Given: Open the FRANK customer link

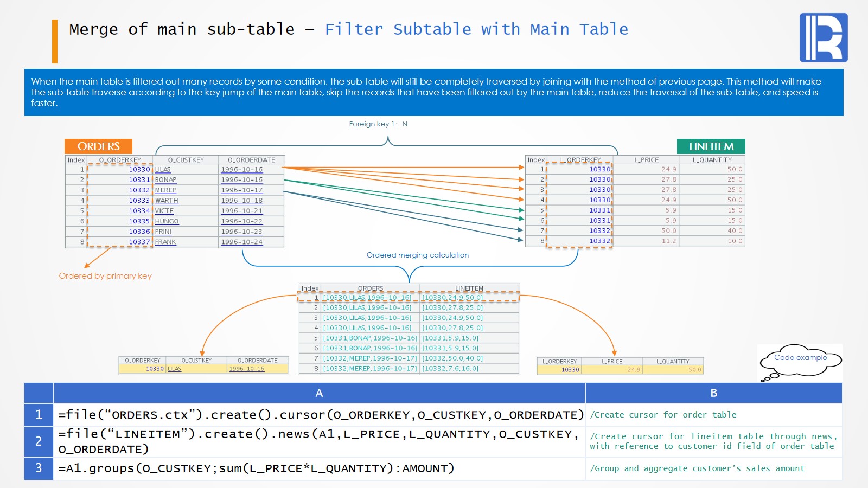Looking at the screenshot, I should [x=165, y=242].
